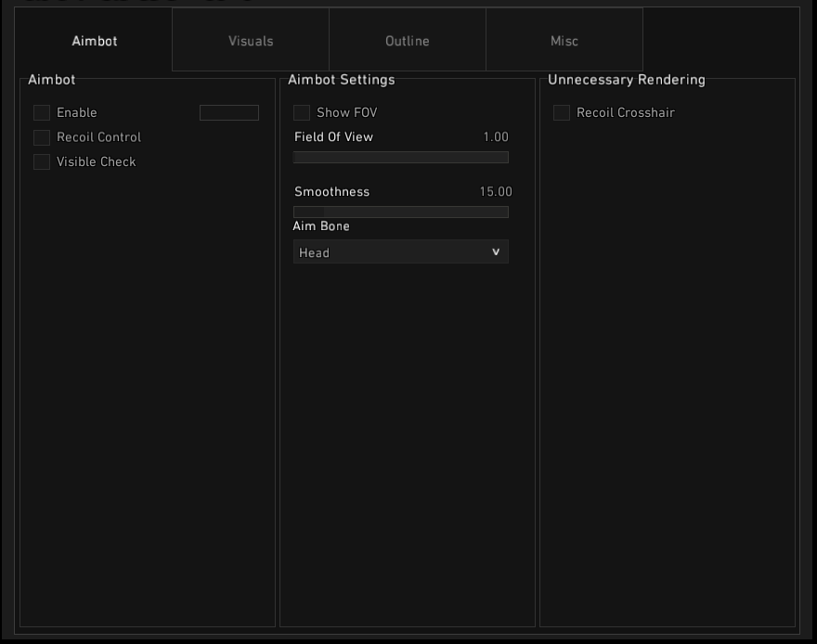Click the Aimbot tab
The image size is (817, 644).
pos(95,41)
